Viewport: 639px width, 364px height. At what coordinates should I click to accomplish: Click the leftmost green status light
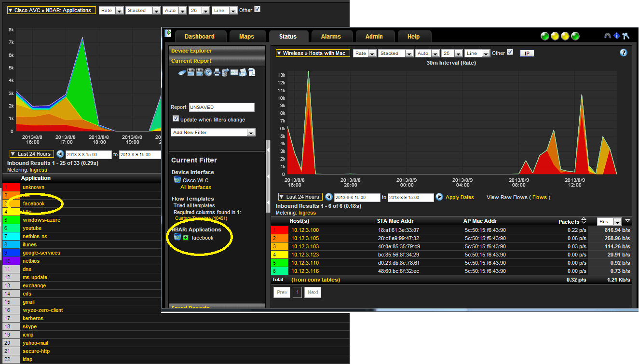point(545,36)
